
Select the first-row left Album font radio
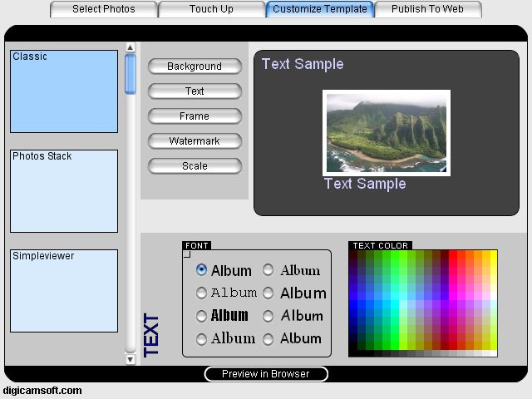(201, 270)
